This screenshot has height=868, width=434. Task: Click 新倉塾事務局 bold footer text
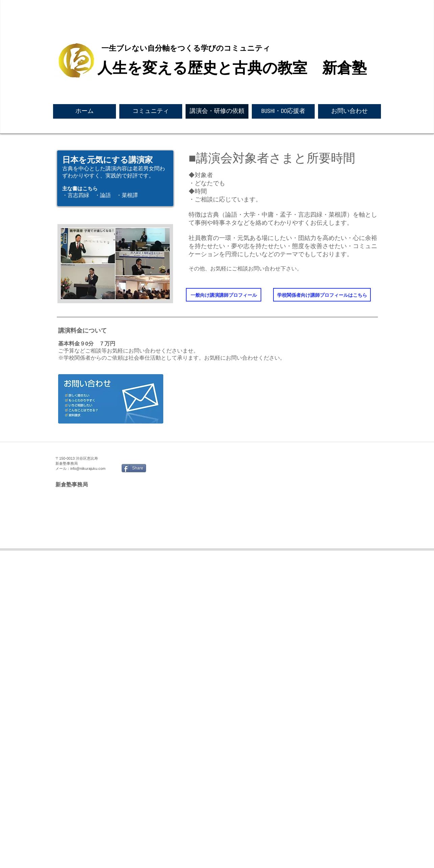pyautogui.click(x=72, y=485)
